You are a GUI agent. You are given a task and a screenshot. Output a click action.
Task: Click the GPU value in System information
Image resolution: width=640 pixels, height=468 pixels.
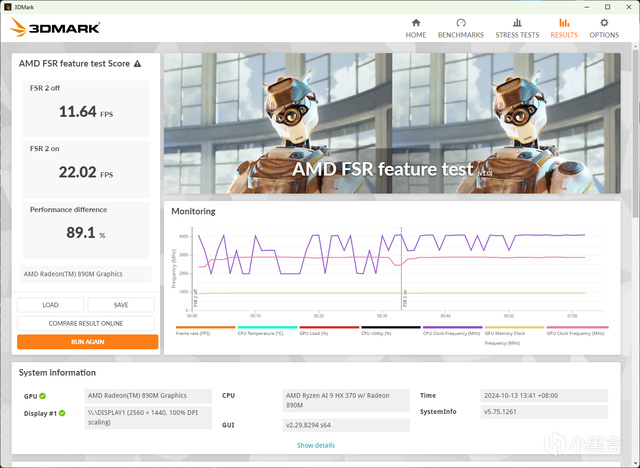click(148, 396)
